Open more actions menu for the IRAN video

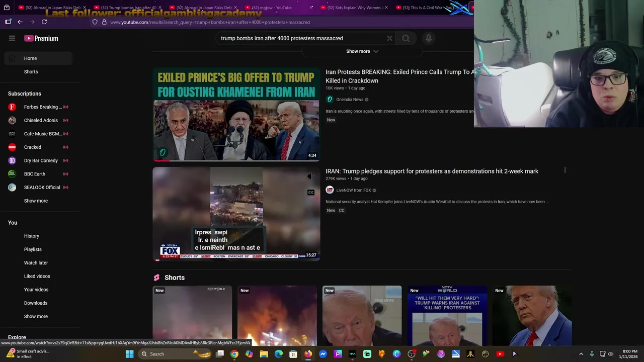pos(565,170)
